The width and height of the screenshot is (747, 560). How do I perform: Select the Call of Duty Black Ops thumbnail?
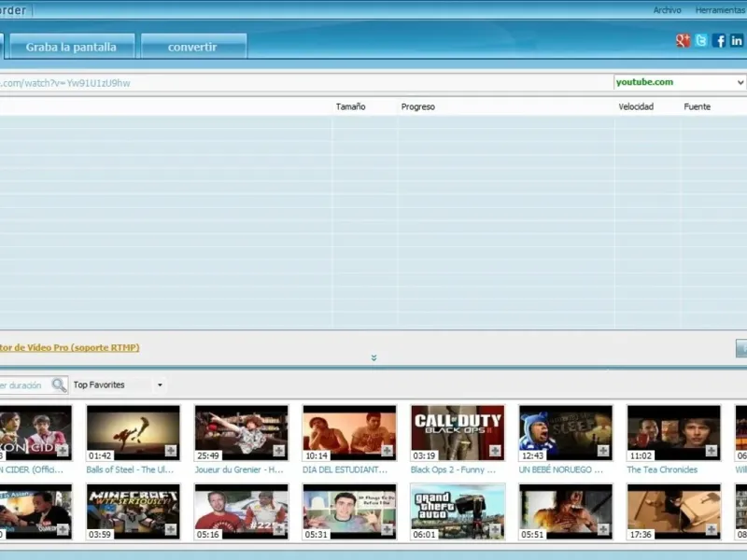(458, 433)
